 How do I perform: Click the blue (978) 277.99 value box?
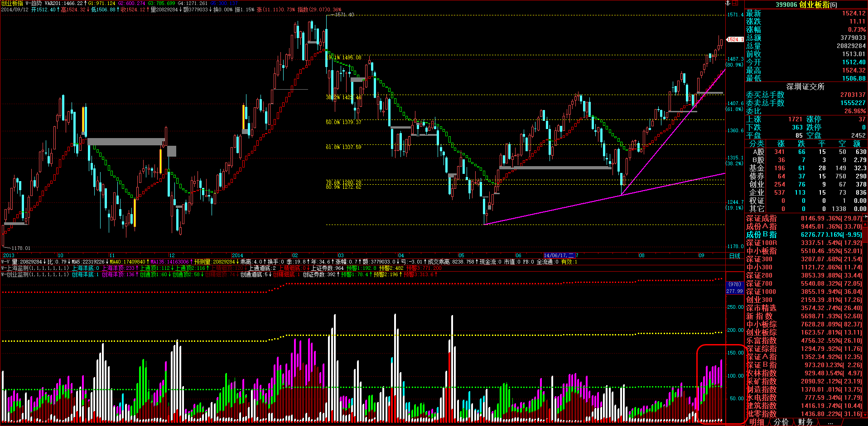(734, 287)
